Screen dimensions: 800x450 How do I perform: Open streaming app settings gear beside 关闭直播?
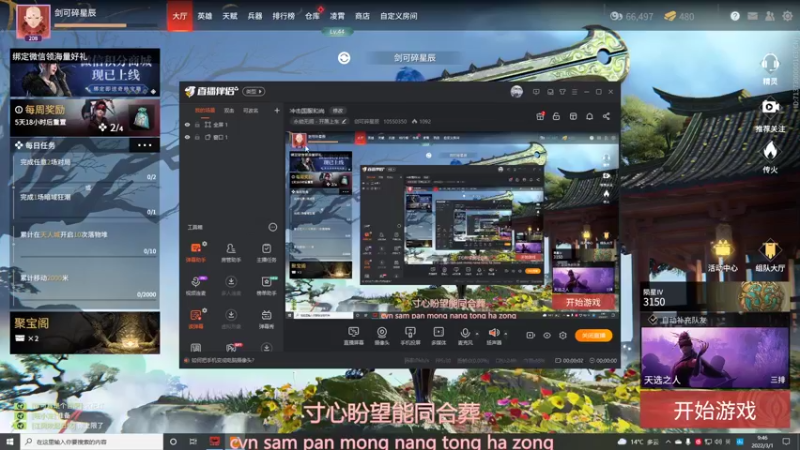(x=563, y=335)
